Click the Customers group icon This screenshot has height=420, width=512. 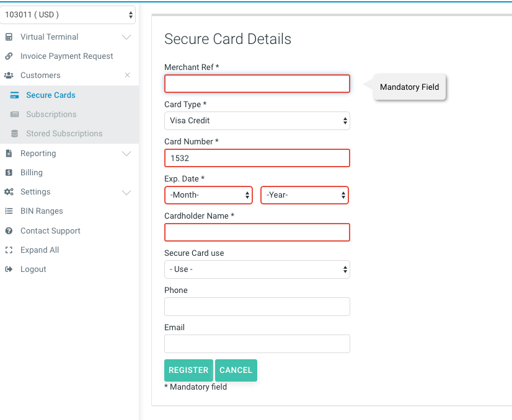[x=9, y=76]
